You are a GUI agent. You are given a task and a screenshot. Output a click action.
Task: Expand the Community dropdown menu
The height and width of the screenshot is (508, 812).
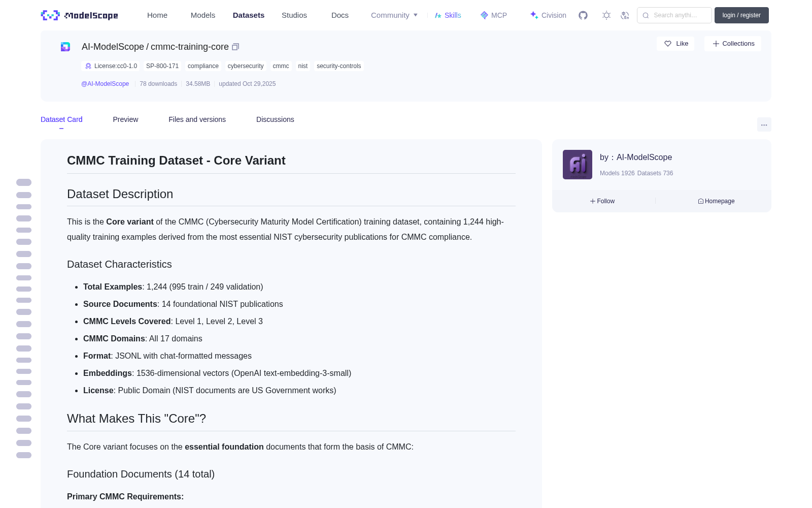(394, 15)
